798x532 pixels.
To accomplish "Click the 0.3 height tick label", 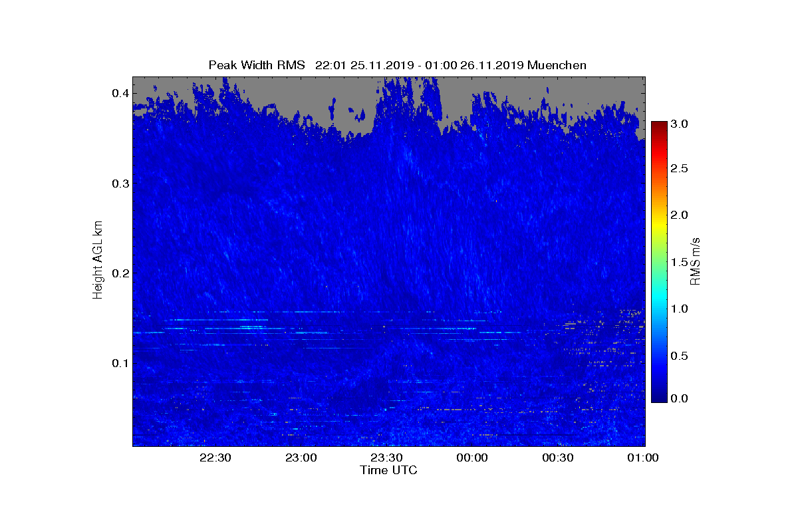I will pos(120,184).
